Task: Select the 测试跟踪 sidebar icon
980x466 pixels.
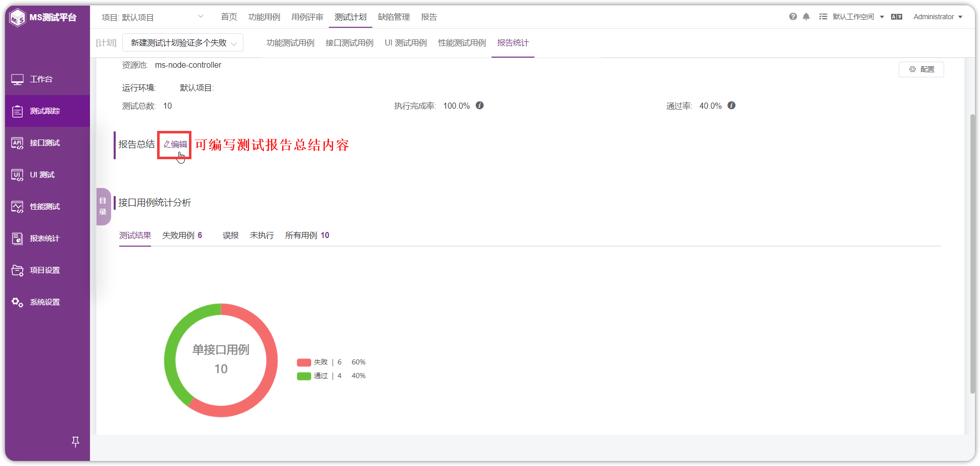Action: [x=18, y=111]
